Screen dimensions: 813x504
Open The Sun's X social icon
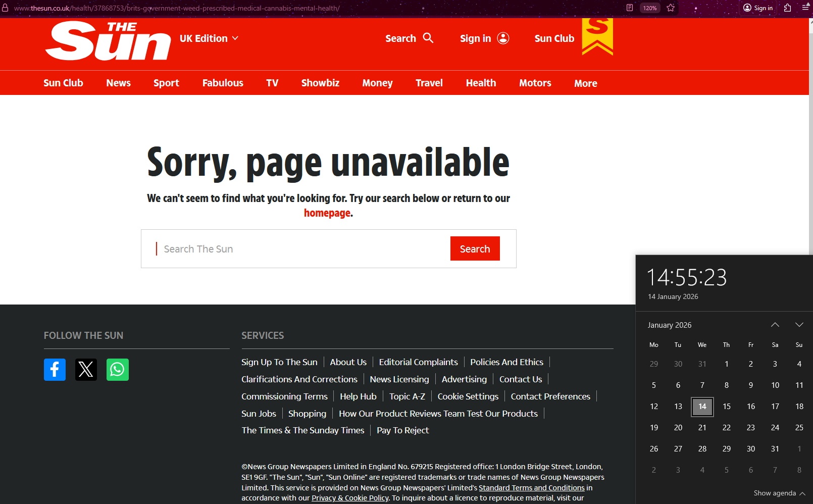(86, 370)
